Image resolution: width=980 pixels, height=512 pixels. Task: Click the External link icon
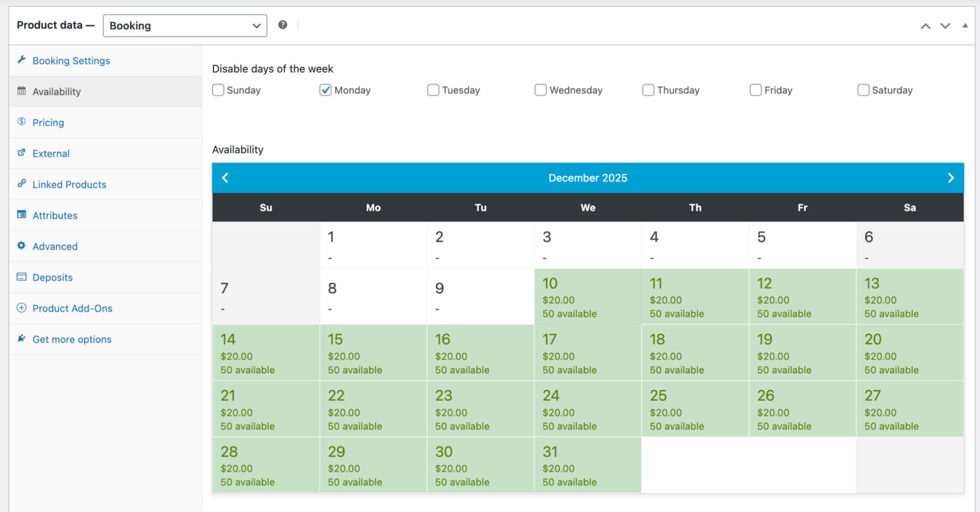(21, 153)
